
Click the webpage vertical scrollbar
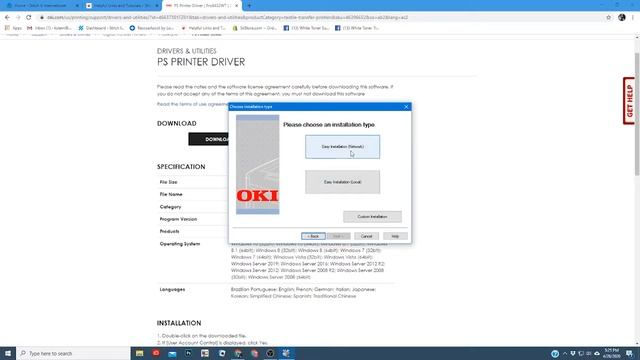[x=637, y=114]
